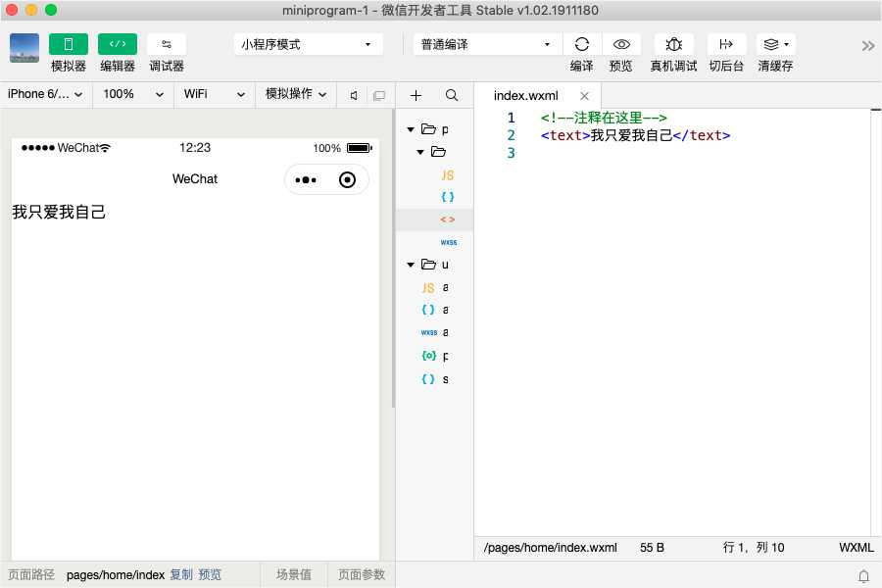Open the config file labeled p
The height and width of the screenshot is (588, 882).
click(434, 356)
